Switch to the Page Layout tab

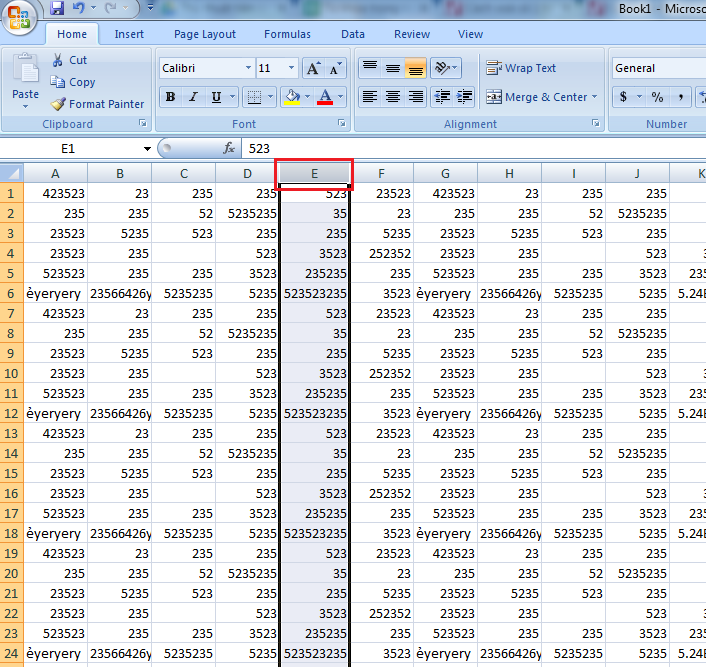(205, 34)
